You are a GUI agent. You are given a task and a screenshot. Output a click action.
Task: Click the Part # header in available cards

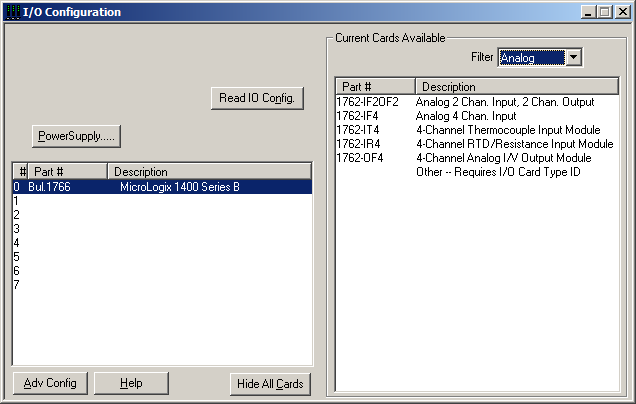pos(376,86)
